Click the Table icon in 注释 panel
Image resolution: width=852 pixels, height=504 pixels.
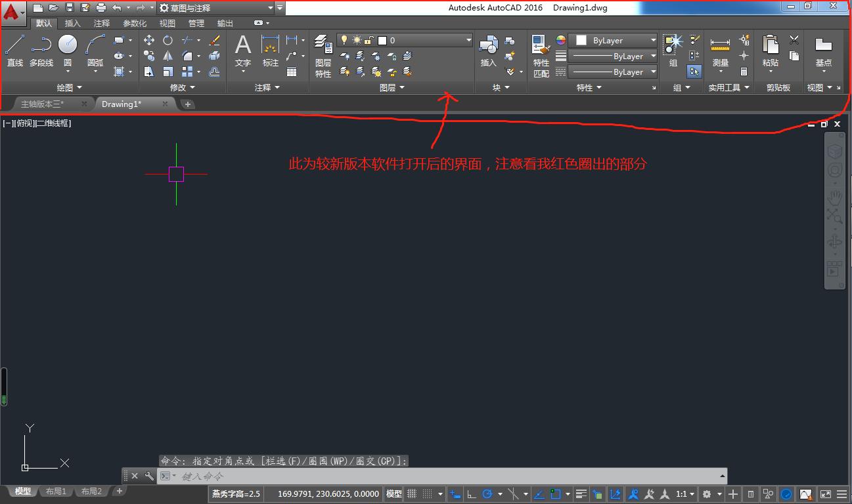pos(292,72)
